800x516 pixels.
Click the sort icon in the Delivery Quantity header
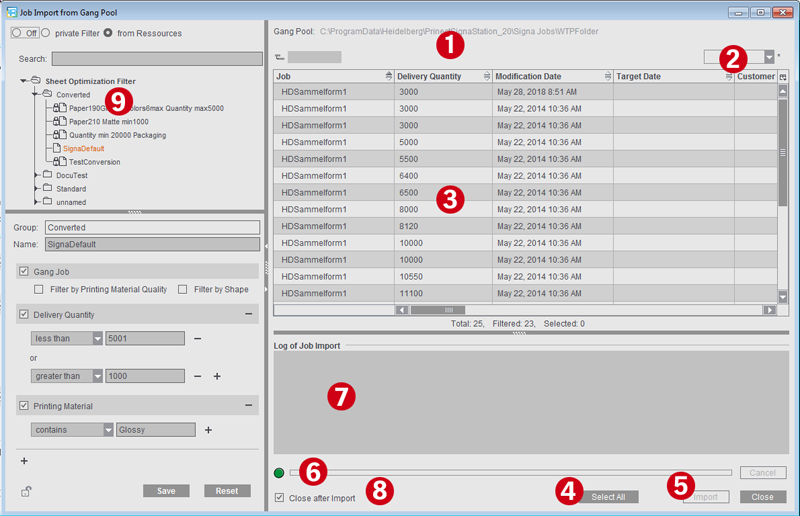click(486, 76)
